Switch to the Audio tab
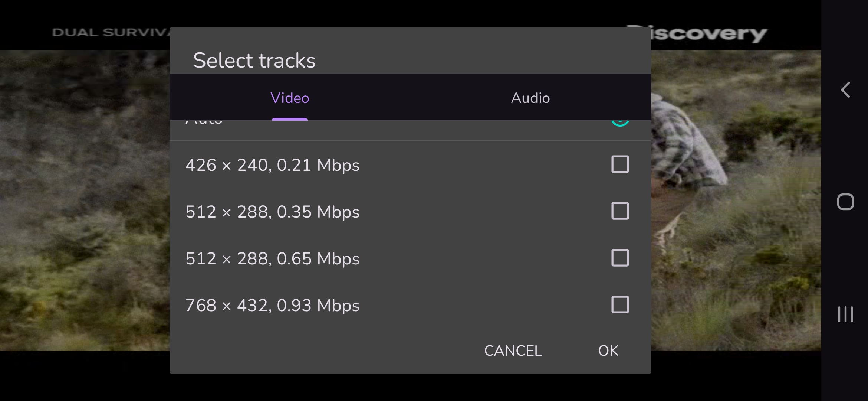The width and height of the screenshot is (868, 401). pos(530,98)
